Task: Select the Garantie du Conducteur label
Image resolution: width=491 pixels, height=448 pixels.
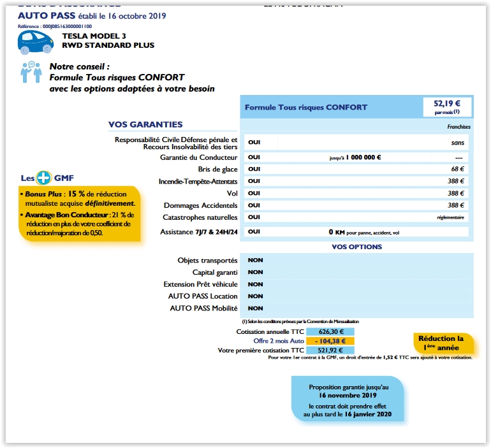Action: (x=198, y=157)
